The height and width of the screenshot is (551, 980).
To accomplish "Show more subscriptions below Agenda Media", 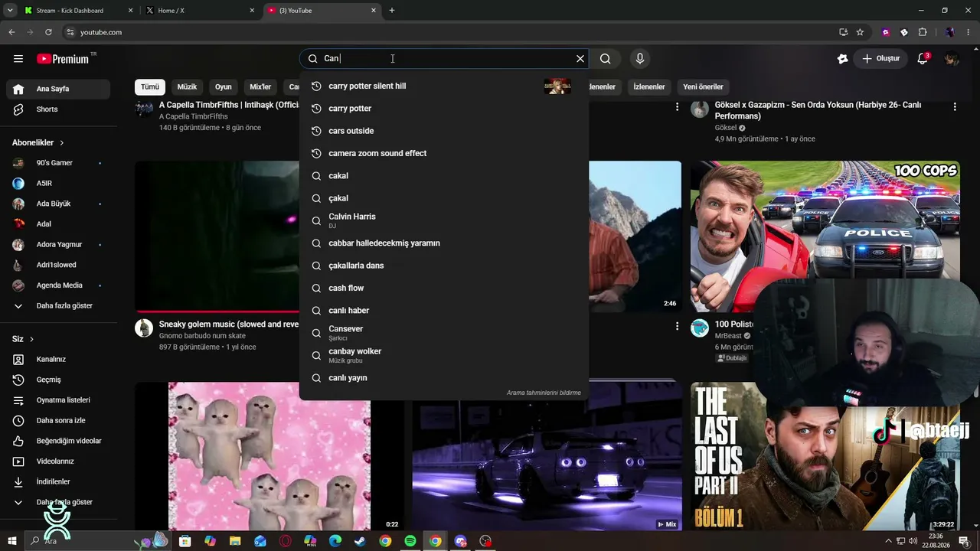I will pyautogui.click(x=58, y=306).
